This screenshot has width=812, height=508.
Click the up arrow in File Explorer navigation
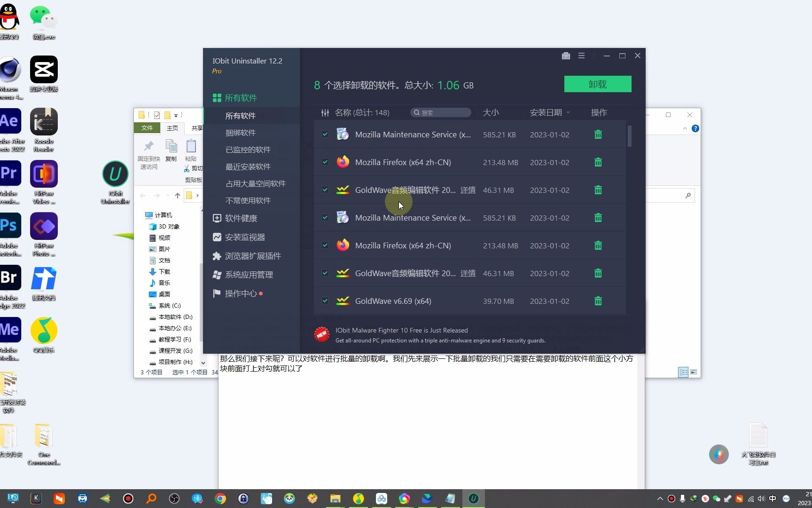(x=177, y=195)
